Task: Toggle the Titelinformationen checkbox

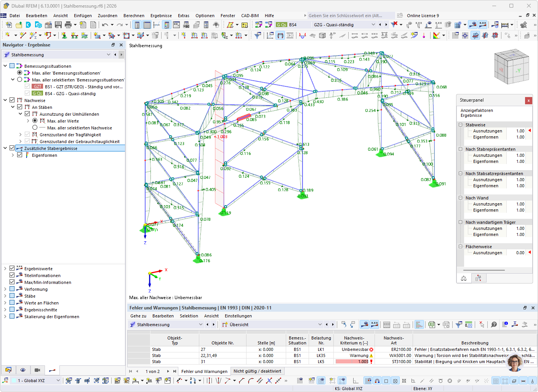Action: [x=12, y=276]
